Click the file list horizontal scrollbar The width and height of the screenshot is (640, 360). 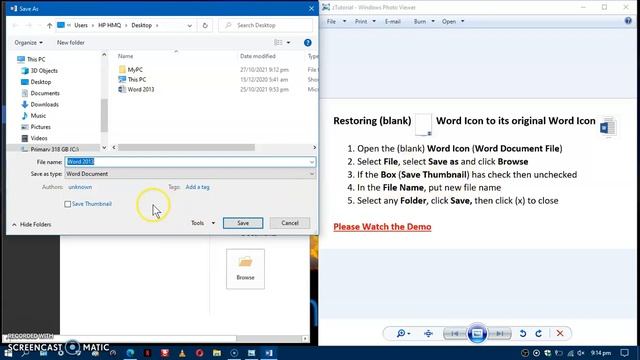(x=186, y=147)
